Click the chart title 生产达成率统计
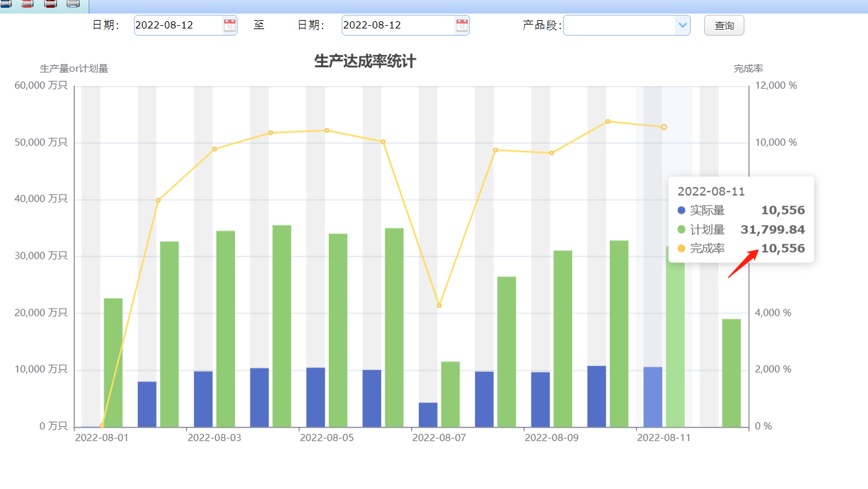 (x=364, y=61)
